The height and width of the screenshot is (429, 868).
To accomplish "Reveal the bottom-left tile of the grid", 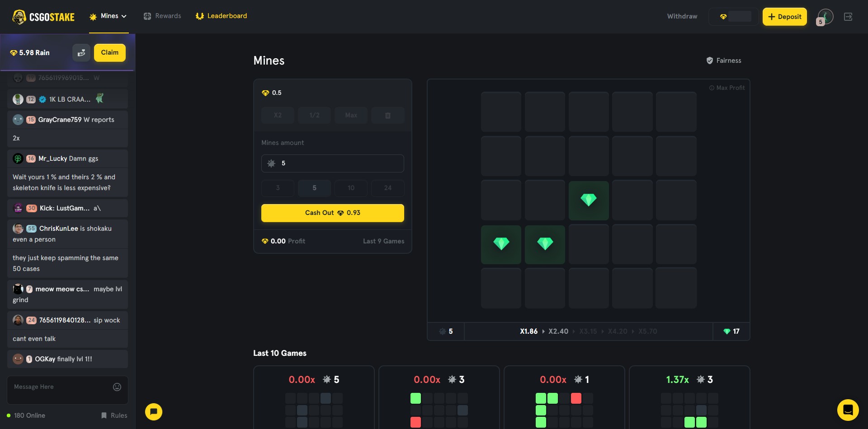I will (501, 288).
